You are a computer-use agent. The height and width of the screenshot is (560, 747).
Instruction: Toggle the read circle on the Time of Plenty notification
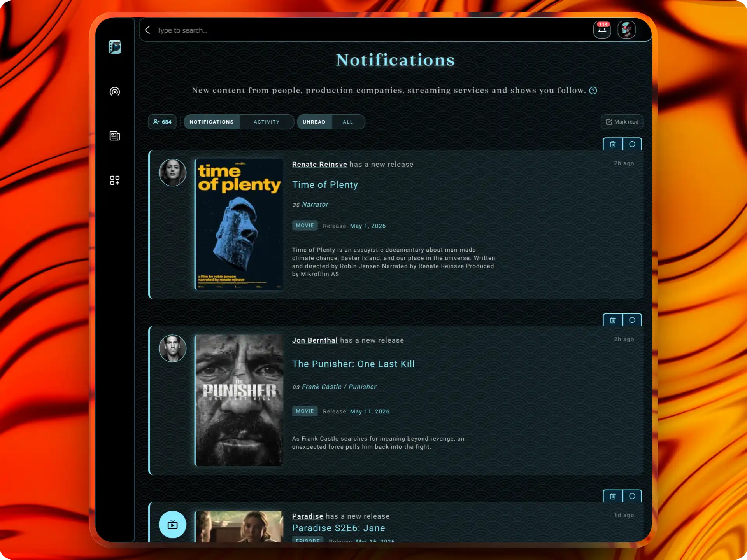(632, 144)
